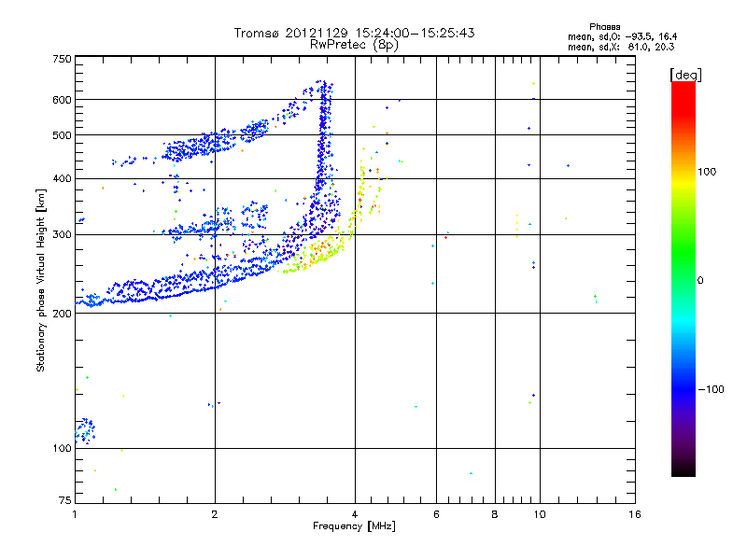Click the y-axis tick label "500"
The width and height of the screenshot is (747, 560).
[x=62, y=135]
